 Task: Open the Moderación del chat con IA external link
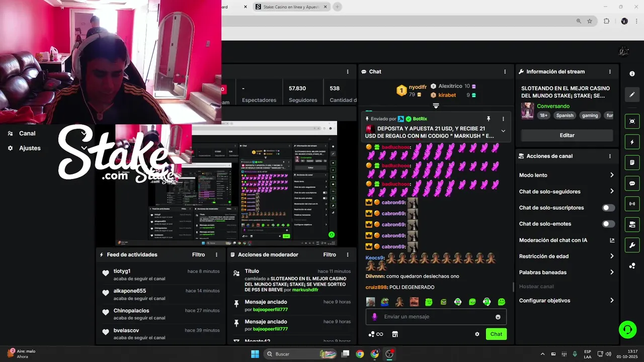[x=612, y=240]
